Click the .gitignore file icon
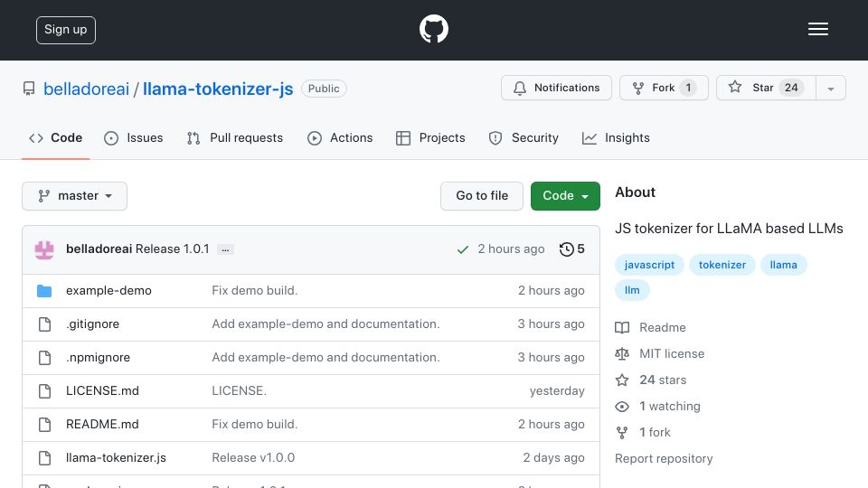The width and height of the screenshot is (868, 488). pos(44,324)
